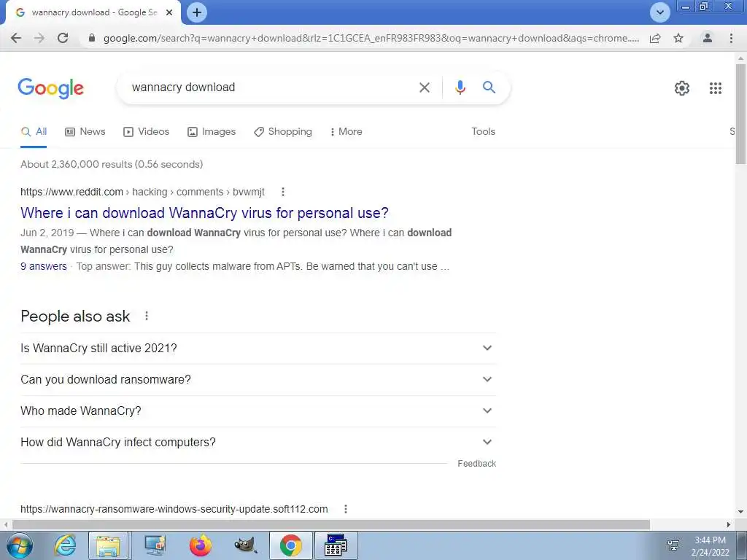
Task: Switch to the News results tab
Action: click(85, 132)
